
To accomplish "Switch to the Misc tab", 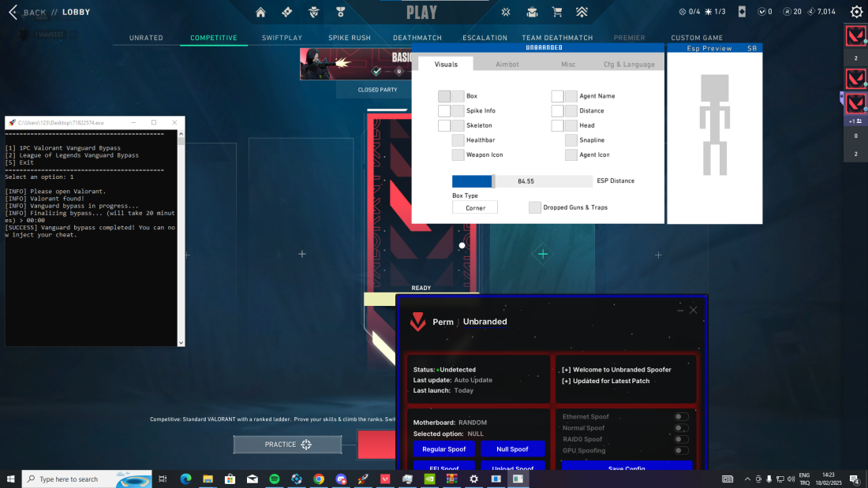I will 568,64.
